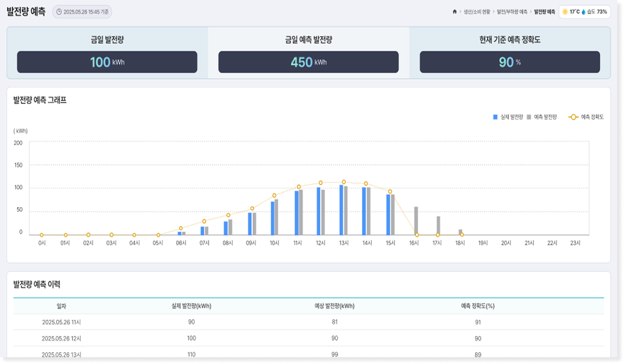This screenshot has width=624, height=364.
Task: Click the clock icon beside the timestamp
Action: coord(59,12)
